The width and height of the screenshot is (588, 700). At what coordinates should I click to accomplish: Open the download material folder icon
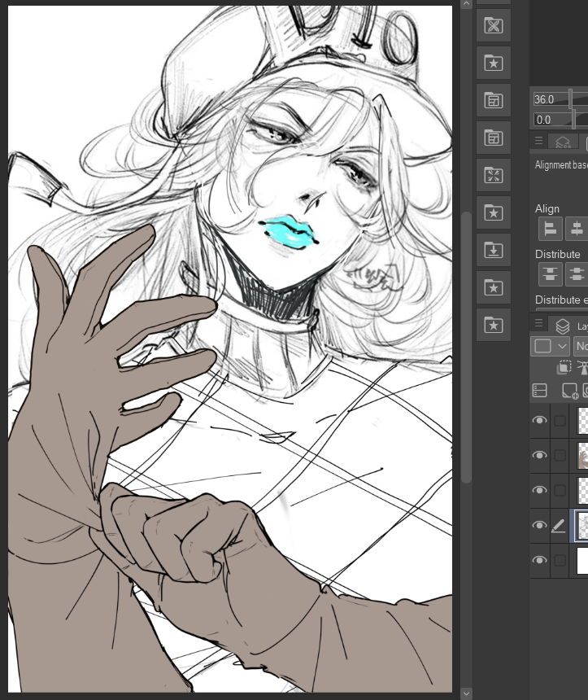point(494,250)
